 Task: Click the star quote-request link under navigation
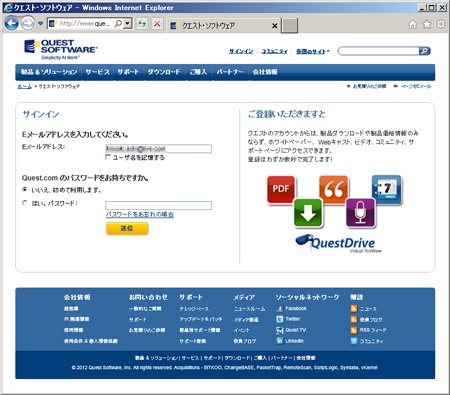click(366, 86)
